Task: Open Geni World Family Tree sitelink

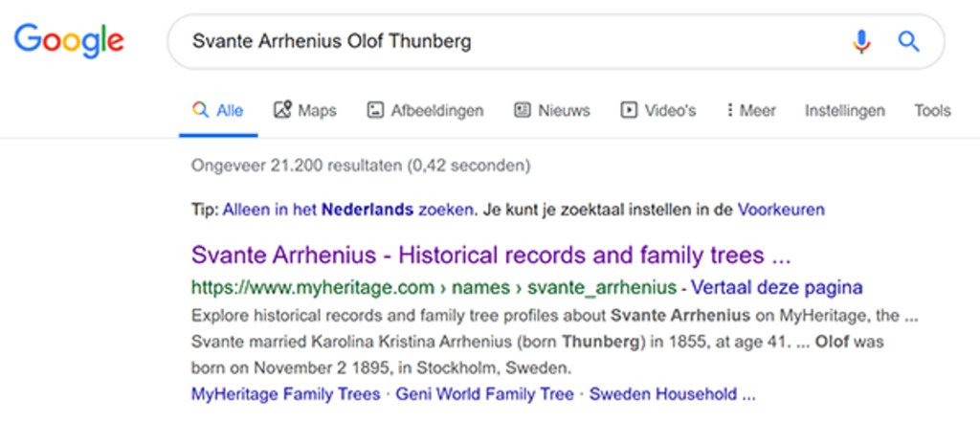Action: point(484,393)
